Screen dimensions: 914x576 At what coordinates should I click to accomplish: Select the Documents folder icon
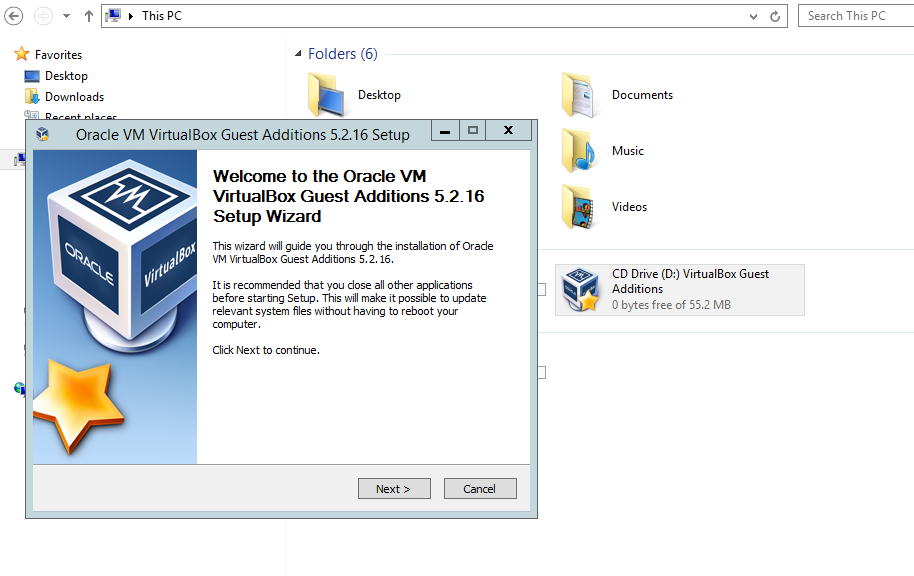[579, 95]
